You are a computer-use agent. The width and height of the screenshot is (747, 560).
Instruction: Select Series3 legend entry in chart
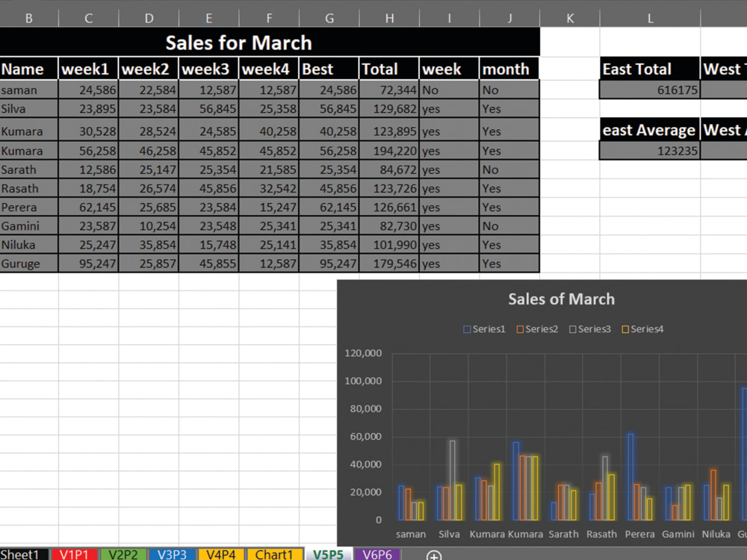point(590,329)
